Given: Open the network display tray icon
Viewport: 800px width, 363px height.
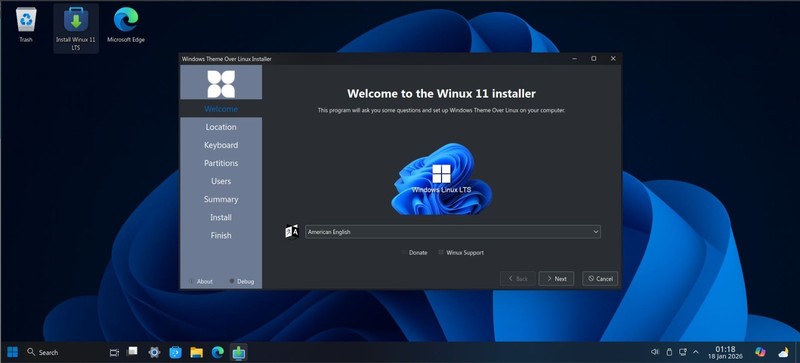Looking at the screenshot, I should (x=683, y=352).
